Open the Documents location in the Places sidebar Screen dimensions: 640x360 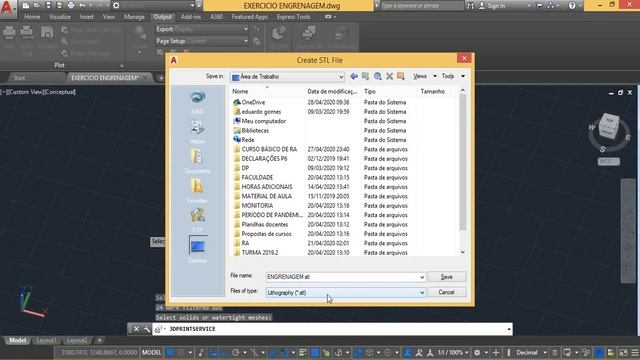tap(198, 161)
